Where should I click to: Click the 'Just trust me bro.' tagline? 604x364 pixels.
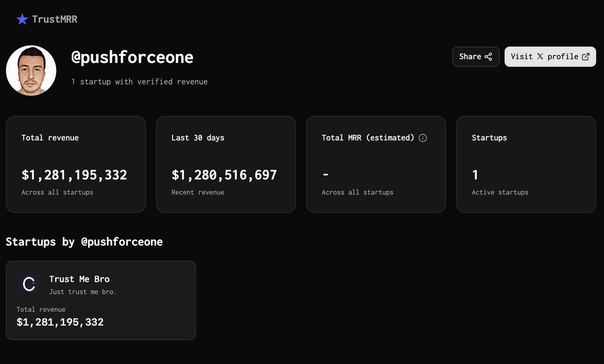click(x=83, y=292)
